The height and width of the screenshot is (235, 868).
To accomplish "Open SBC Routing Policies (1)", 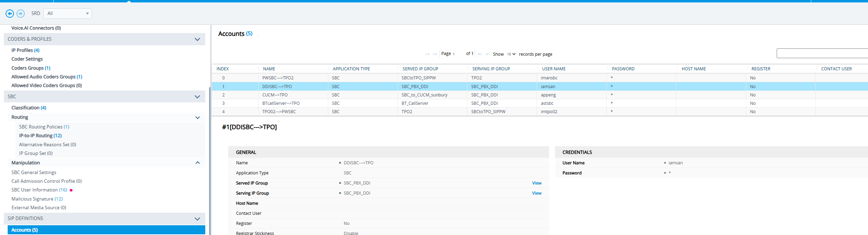I will 44,127.
